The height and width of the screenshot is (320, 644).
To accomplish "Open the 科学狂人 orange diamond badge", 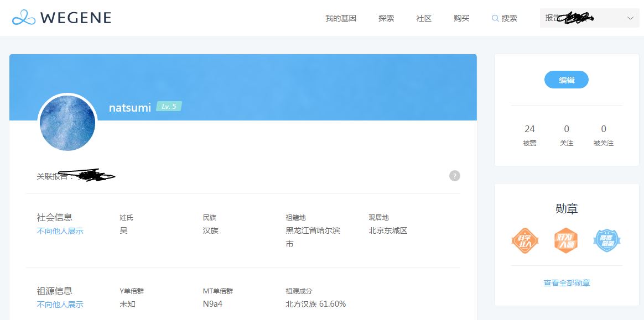I will (x=524, y=241).
